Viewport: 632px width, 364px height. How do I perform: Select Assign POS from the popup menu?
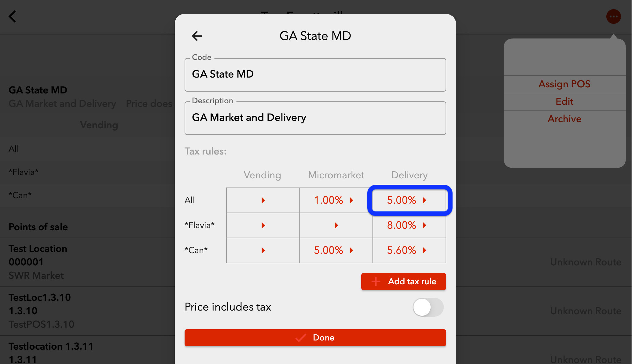564,84
